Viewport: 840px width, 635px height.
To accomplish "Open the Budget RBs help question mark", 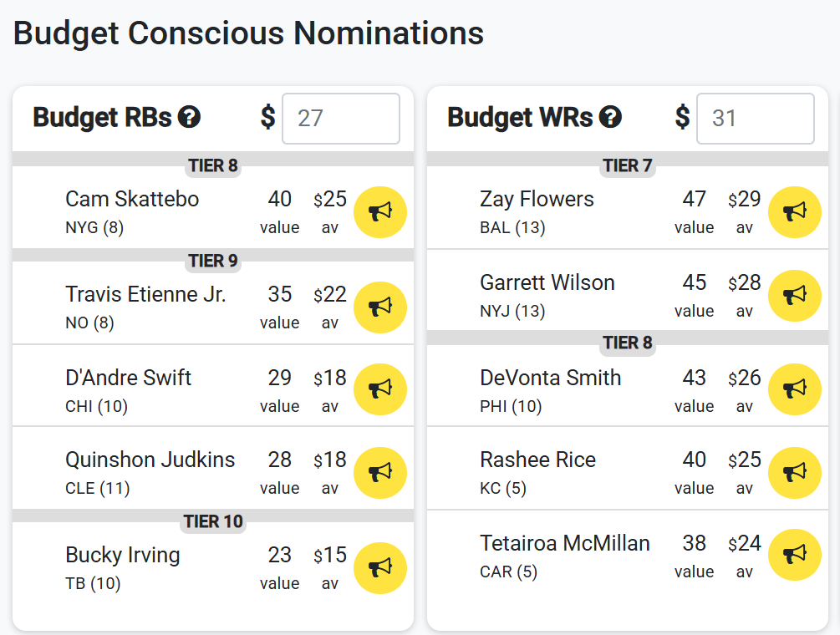I will click(189, 117).
